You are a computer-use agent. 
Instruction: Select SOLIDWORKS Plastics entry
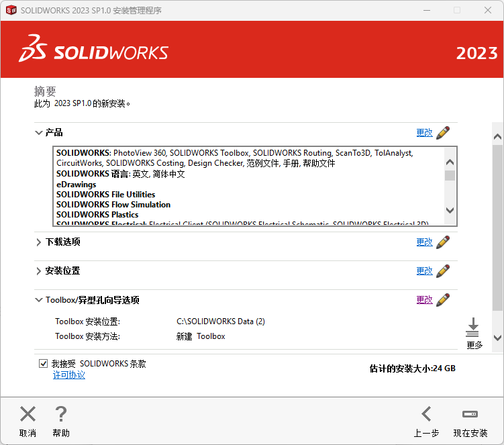[x=97, y=215]
